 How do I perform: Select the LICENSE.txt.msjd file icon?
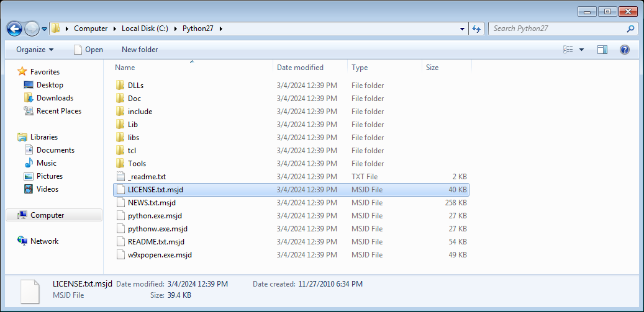(x=120, y=189)
